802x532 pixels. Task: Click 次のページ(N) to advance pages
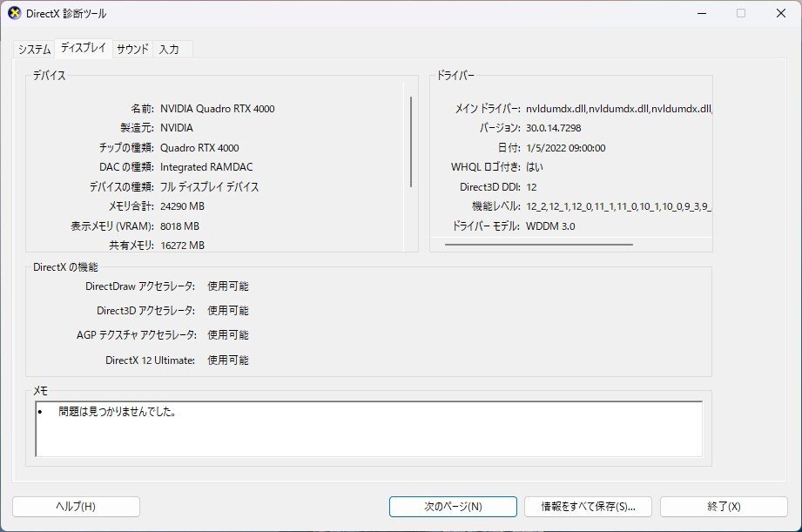coord(452,506)
